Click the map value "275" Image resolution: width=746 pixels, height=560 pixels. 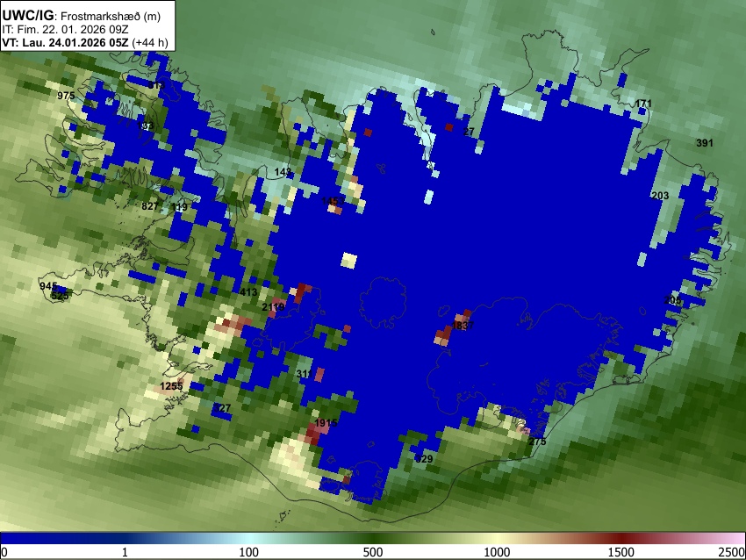tap(537, 441)
